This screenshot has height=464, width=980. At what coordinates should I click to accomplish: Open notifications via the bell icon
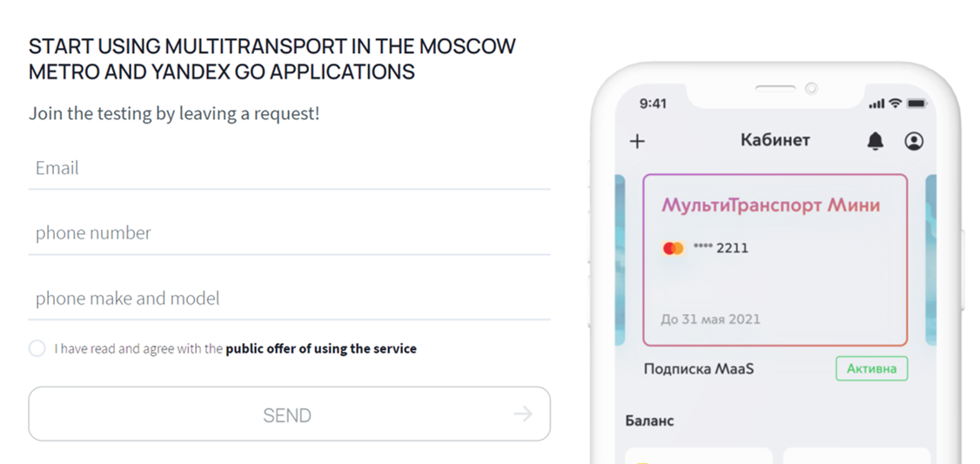[x=876, y=141]
